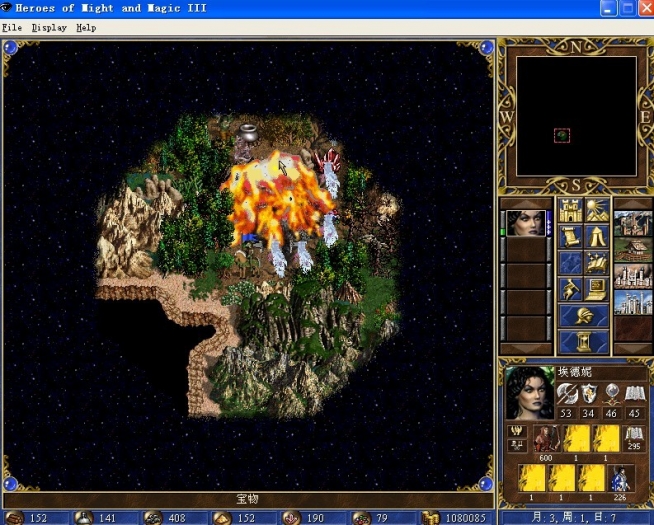Select the hero portrait in hero list
654x525 pixels.
click(x=526, y=223)
